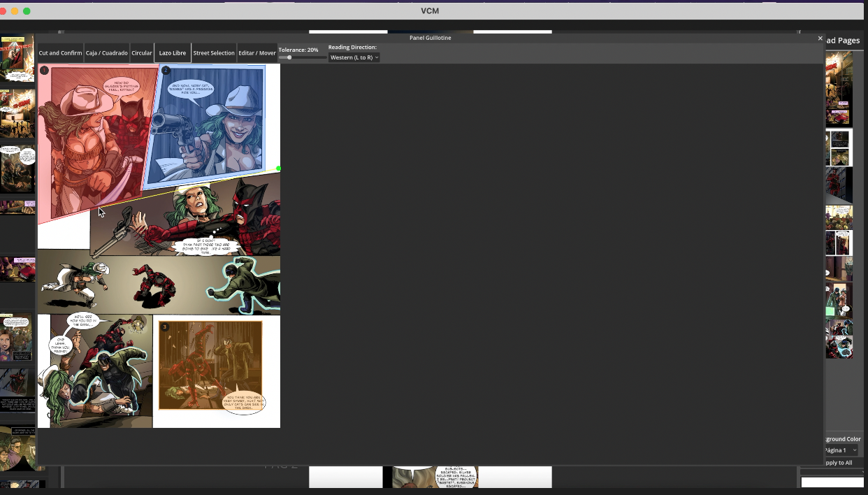Close the Panel Guillotine dialog
868x495 pixels.
820,38
